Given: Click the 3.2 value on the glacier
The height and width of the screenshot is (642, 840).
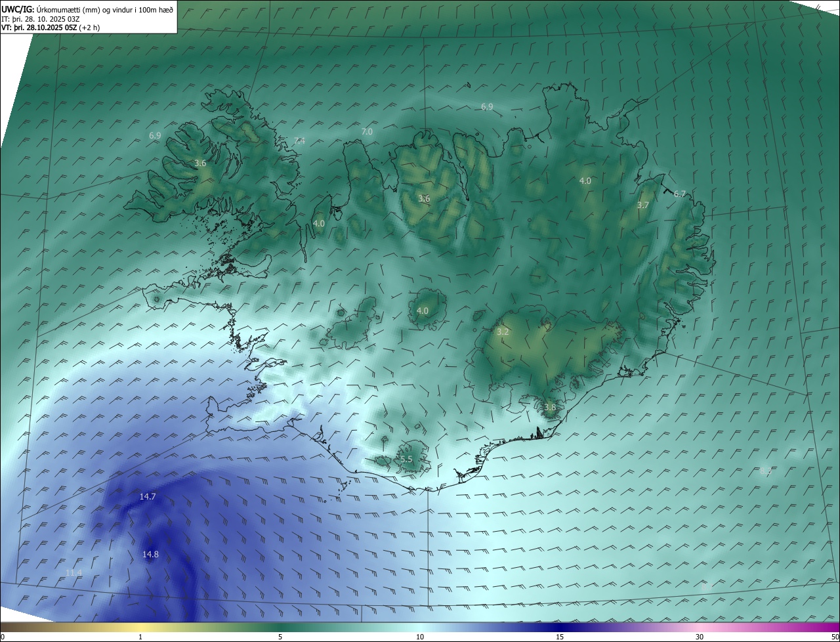Looking at the screenshot, I should point(503,332).
